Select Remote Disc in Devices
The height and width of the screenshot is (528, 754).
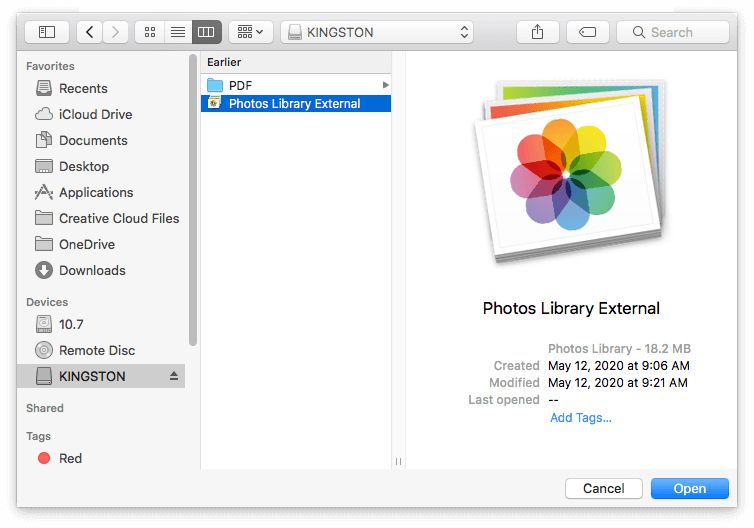101,350
